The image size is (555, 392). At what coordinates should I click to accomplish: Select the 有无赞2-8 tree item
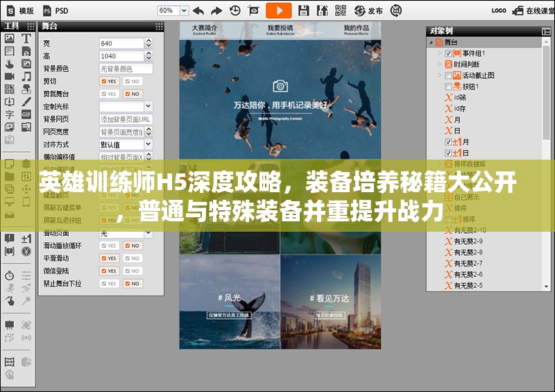(x=464, y=253)
